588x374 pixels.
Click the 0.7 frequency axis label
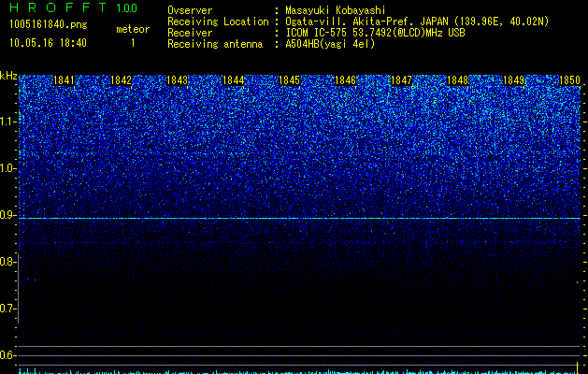[8, 309]
